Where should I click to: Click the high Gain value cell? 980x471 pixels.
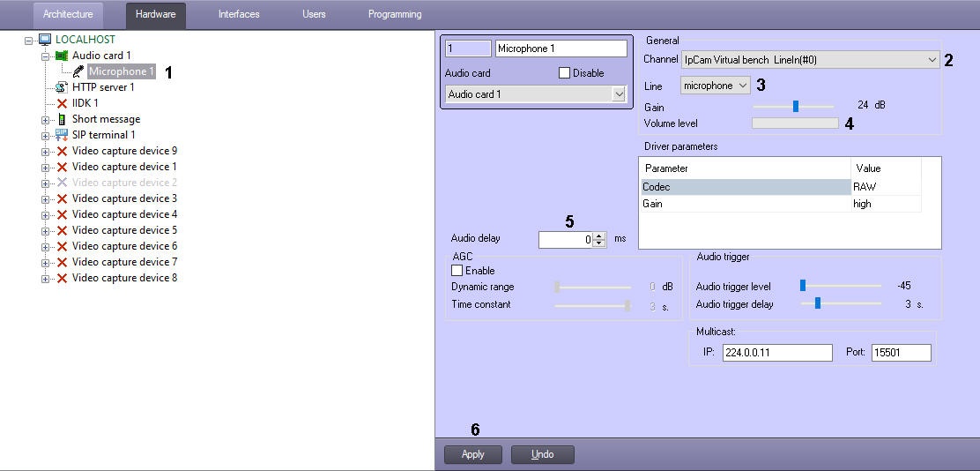click(x=886, y=204)
